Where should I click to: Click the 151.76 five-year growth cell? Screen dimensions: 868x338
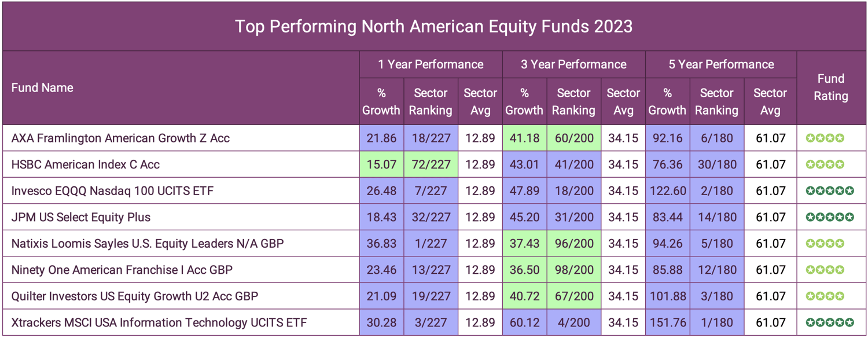pos(667,322)
